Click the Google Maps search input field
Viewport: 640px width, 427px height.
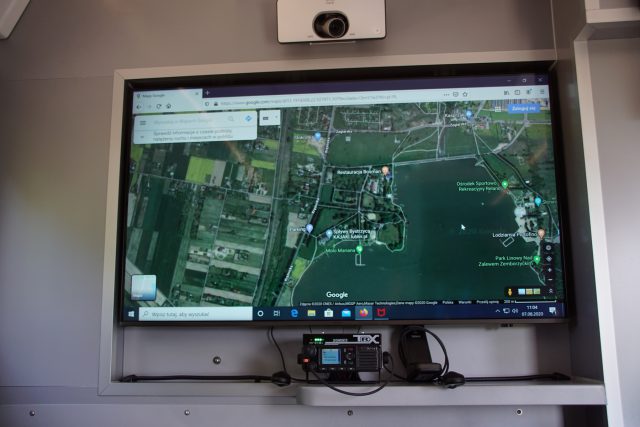188,121
